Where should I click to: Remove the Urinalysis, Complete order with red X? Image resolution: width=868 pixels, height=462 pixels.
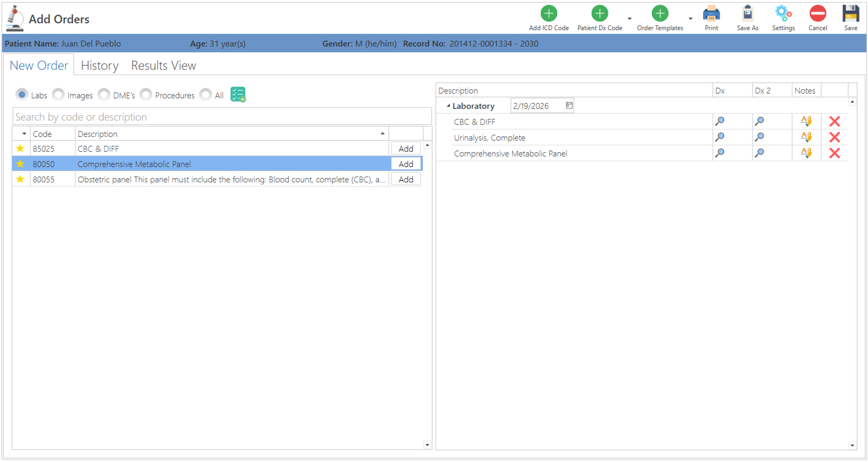point(834,137)
